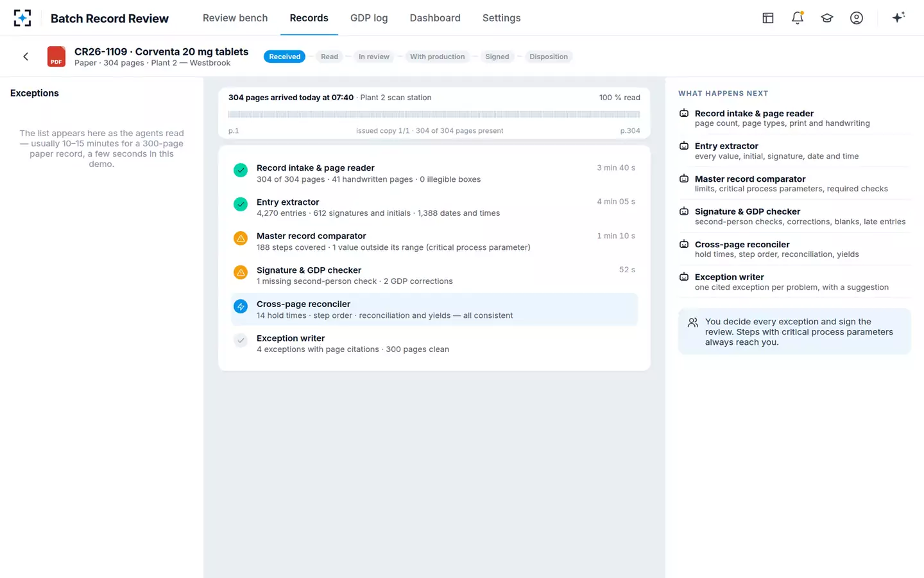Open the Settings tab
The width and height of the screenshot is (924, 578).
click(502, 18)
